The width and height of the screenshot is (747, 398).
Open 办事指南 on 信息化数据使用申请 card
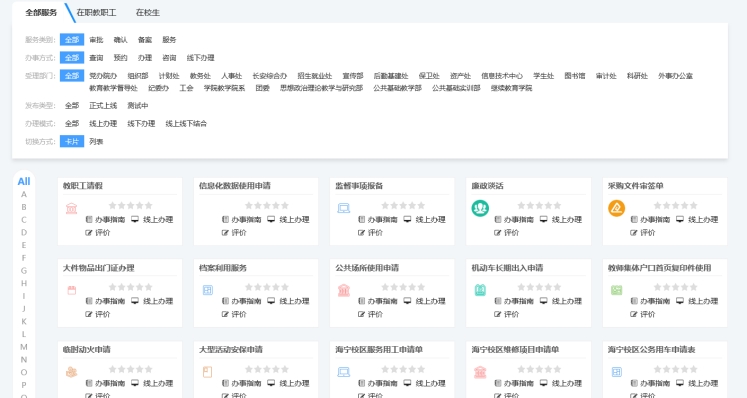(242, 220)
